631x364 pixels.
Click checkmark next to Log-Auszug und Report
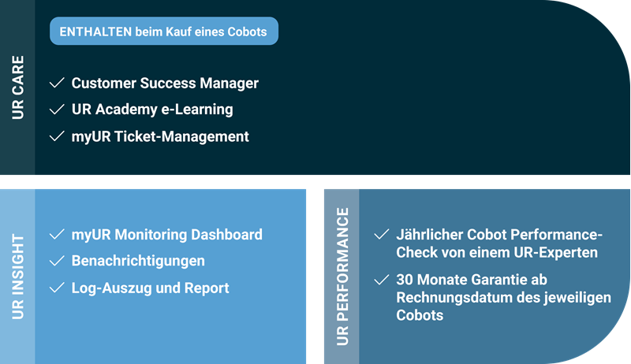point(56,288)
